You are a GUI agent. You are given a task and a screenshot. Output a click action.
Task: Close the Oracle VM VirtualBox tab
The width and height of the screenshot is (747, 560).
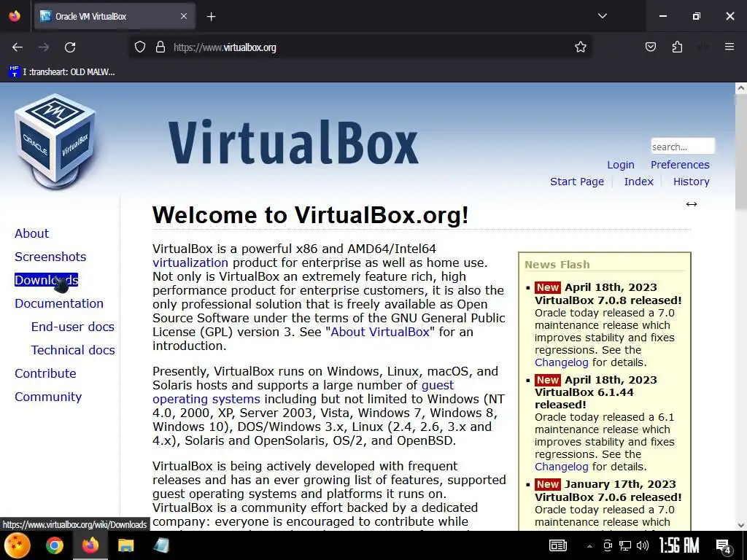point(184,16)
